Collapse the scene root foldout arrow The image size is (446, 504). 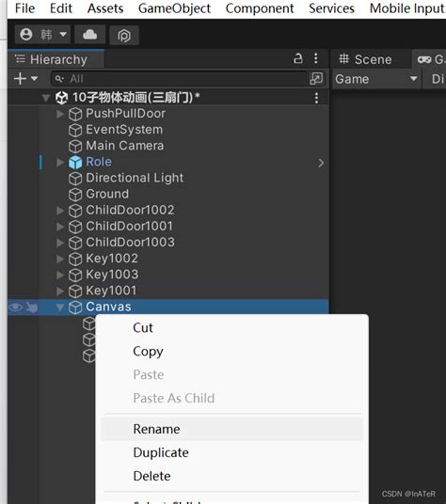46,98
